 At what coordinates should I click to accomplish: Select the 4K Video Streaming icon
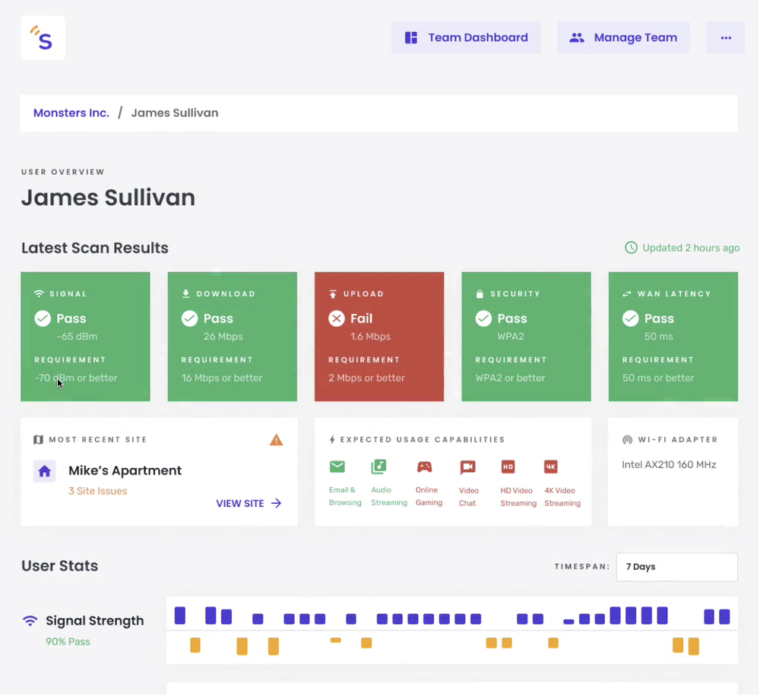coord(550,467)
